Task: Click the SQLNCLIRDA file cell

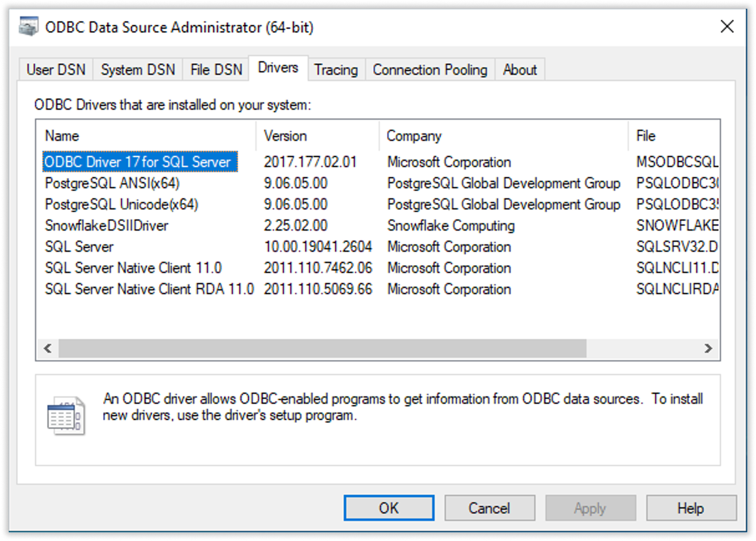Action: pyautogui.click(x=678, y=289)
